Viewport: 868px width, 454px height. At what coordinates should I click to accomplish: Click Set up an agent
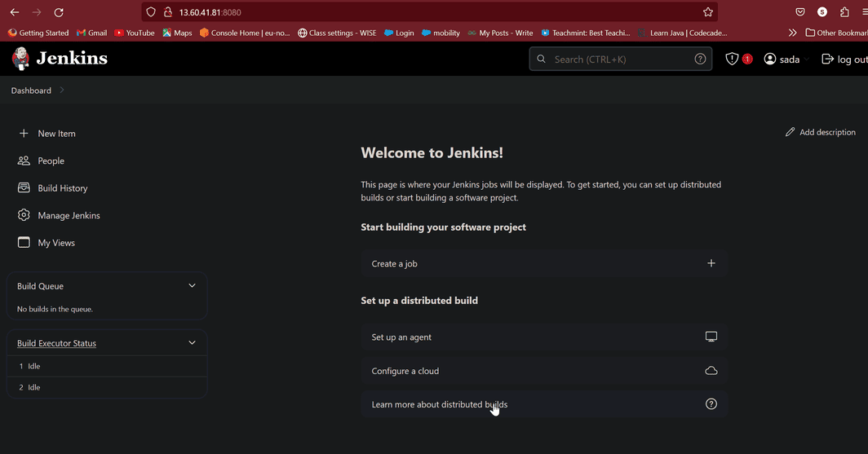point(543,337)
